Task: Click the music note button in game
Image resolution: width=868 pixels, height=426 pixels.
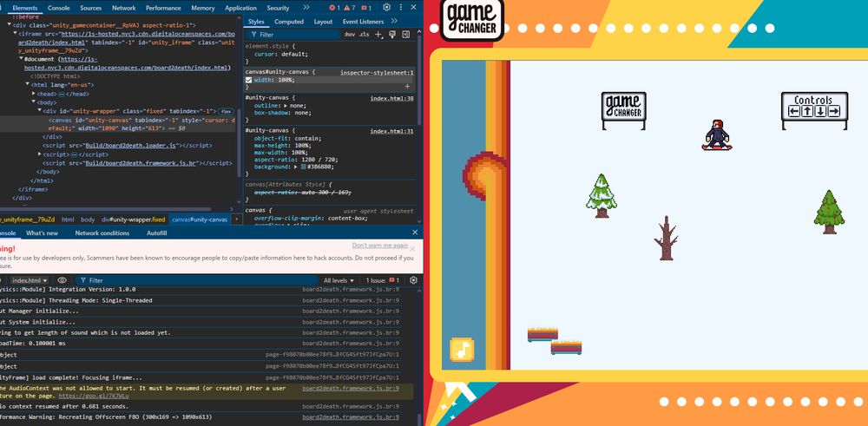Action: 462,350
